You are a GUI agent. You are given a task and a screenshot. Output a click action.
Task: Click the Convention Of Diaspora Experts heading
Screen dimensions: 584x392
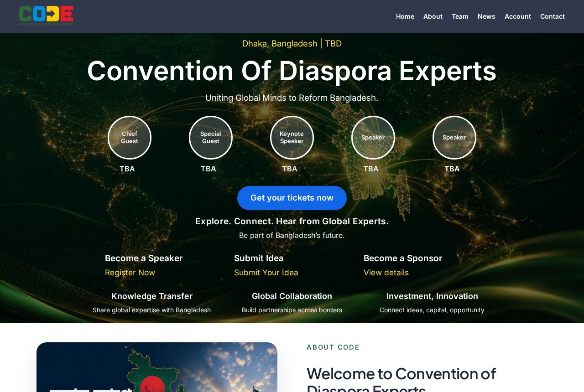coord(292,71)
